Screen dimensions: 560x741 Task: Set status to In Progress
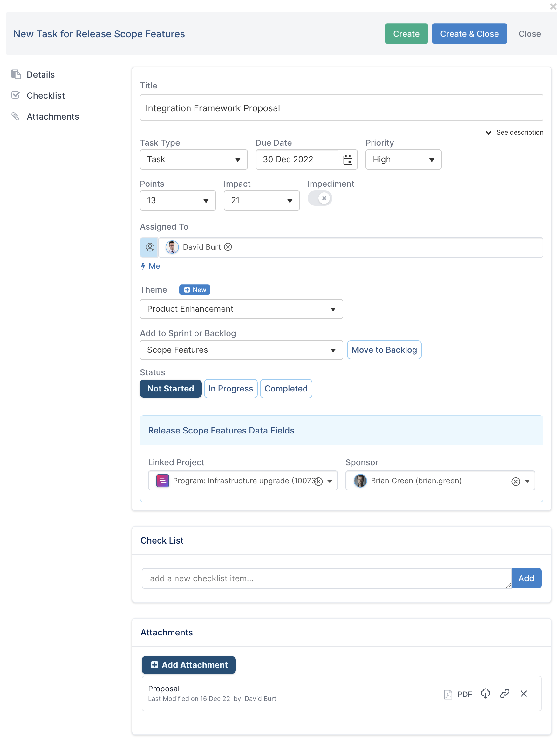[x=231, y=389]
